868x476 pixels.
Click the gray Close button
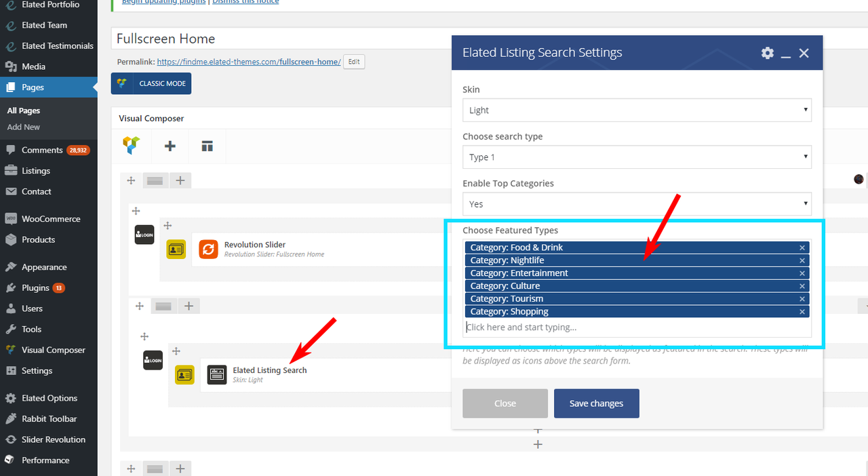coord(505,403)
